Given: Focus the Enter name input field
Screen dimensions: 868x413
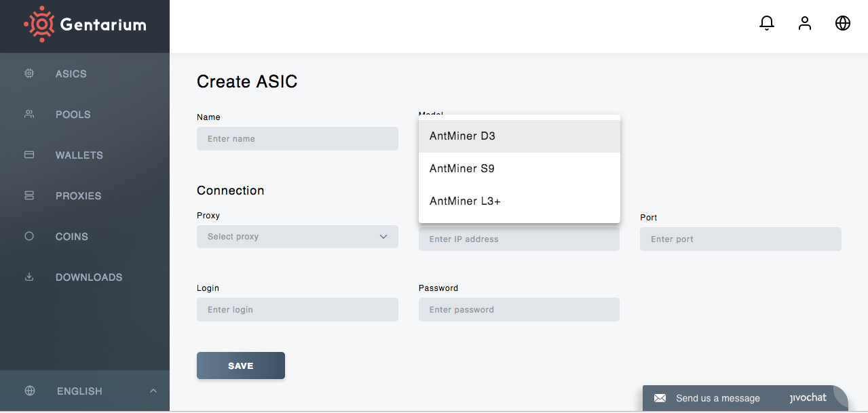Looking at the screenshot, I should [x=297, y=139].
